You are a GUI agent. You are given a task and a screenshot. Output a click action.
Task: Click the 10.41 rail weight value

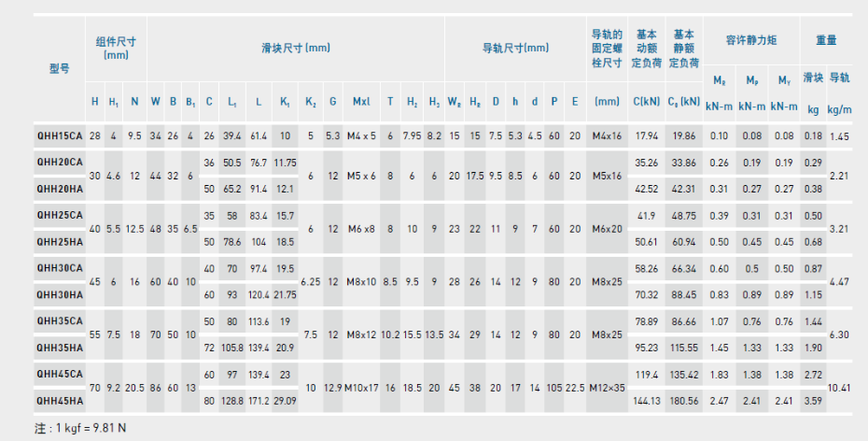click(x=840, y=387)
